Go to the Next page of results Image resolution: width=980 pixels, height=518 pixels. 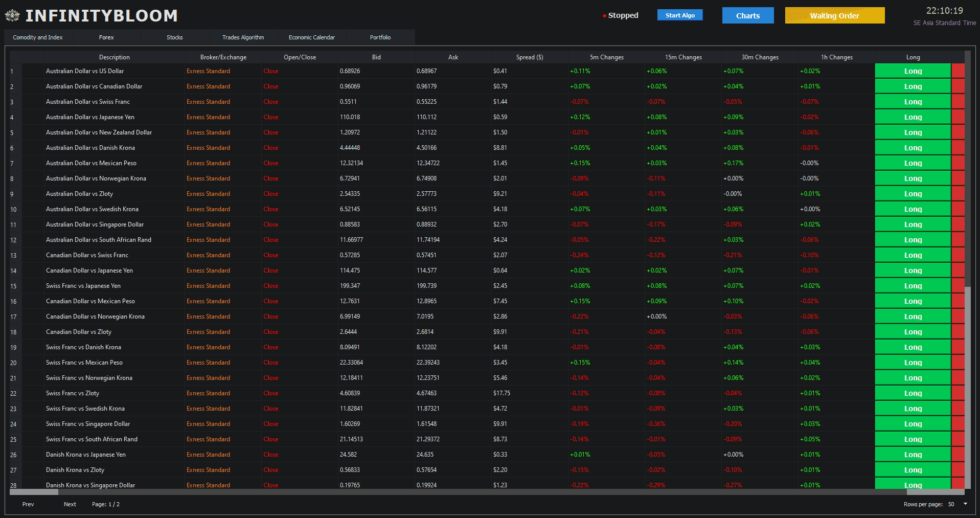(x=70, y=504)
